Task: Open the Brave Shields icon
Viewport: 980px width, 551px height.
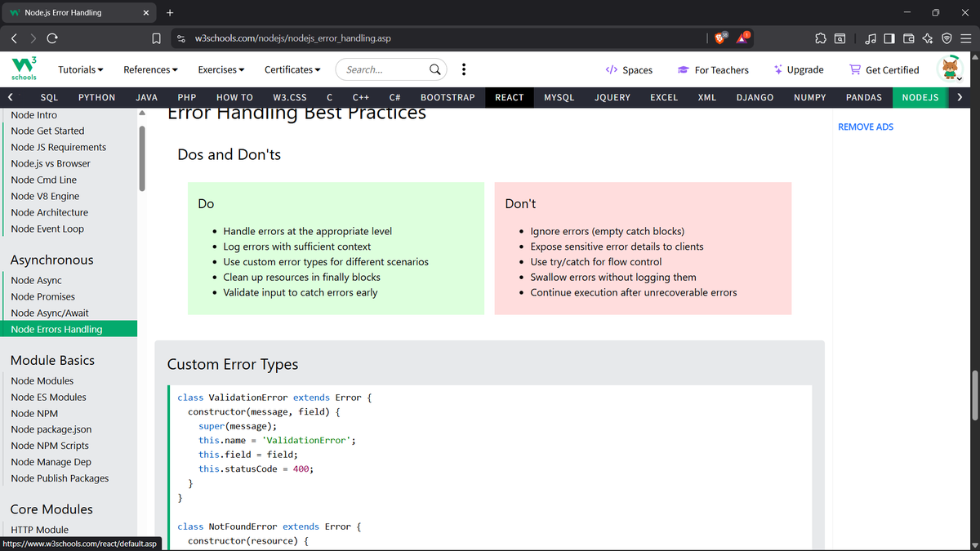Action: tap(721, 38)
